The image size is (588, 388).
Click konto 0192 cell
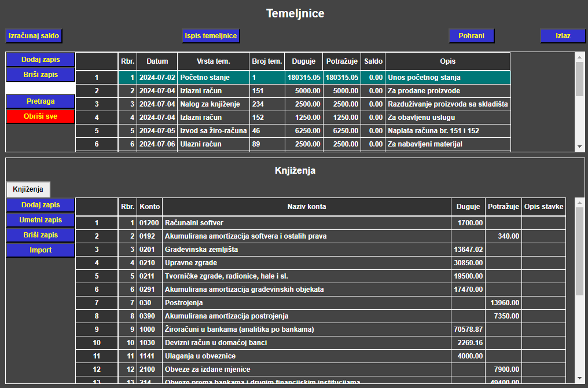coord(150,236)
